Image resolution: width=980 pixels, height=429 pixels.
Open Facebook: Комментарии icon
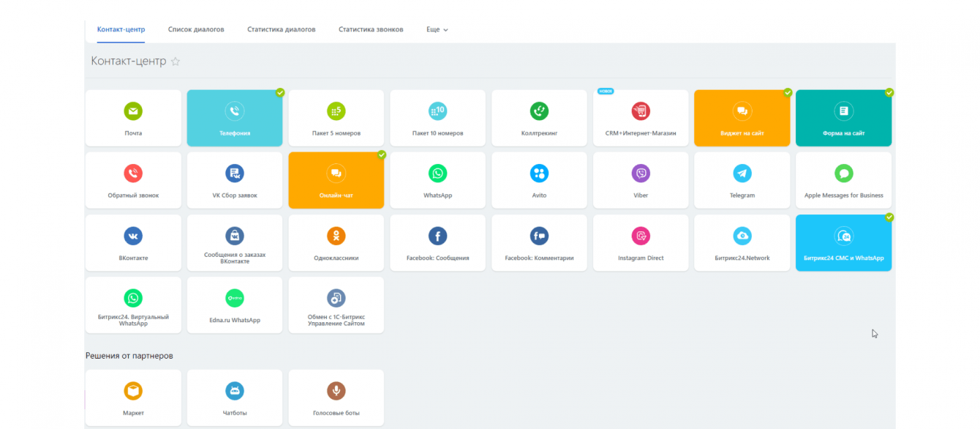coord(539,236)
